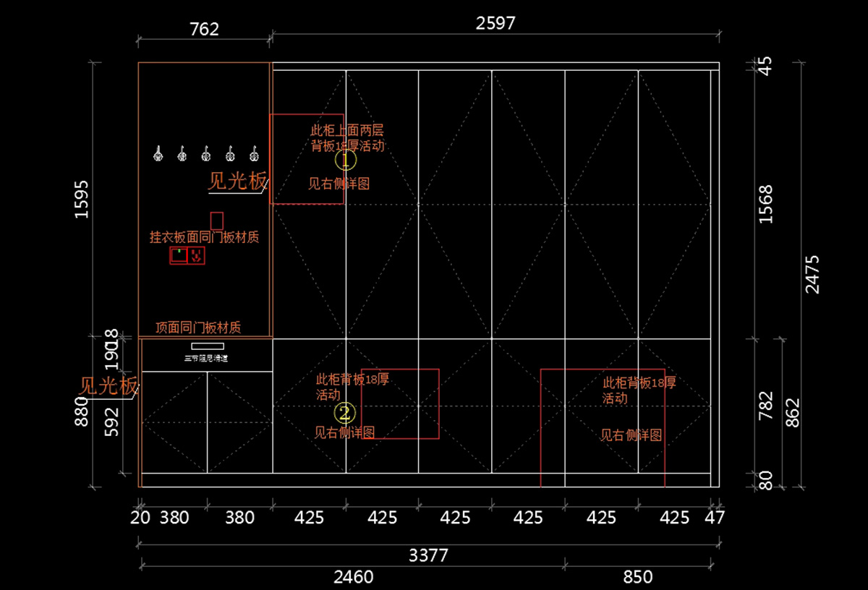868x590 pixels.
Task: Select the red power socket symbol
Action: (196, 255)
